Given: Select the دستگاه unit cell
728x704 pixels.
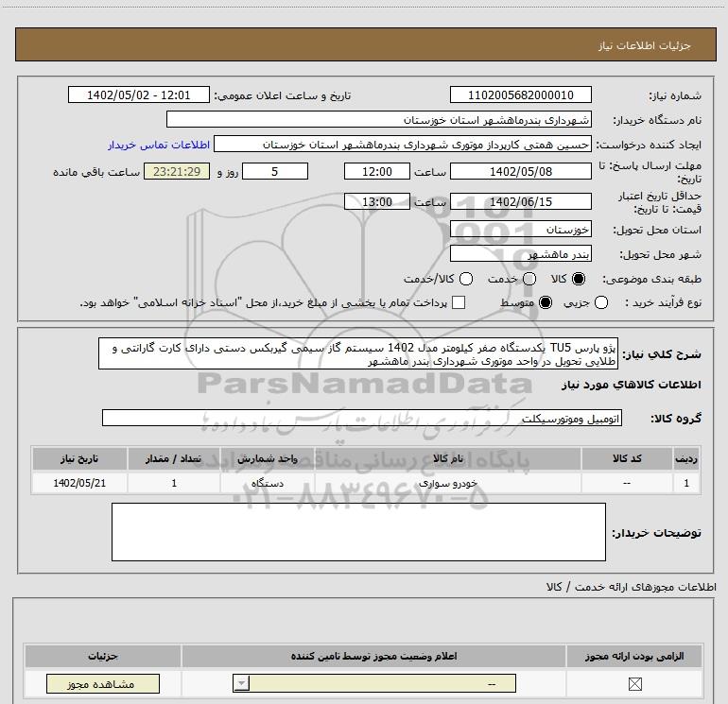Looking at the screenshot, I should pos(268,483).
